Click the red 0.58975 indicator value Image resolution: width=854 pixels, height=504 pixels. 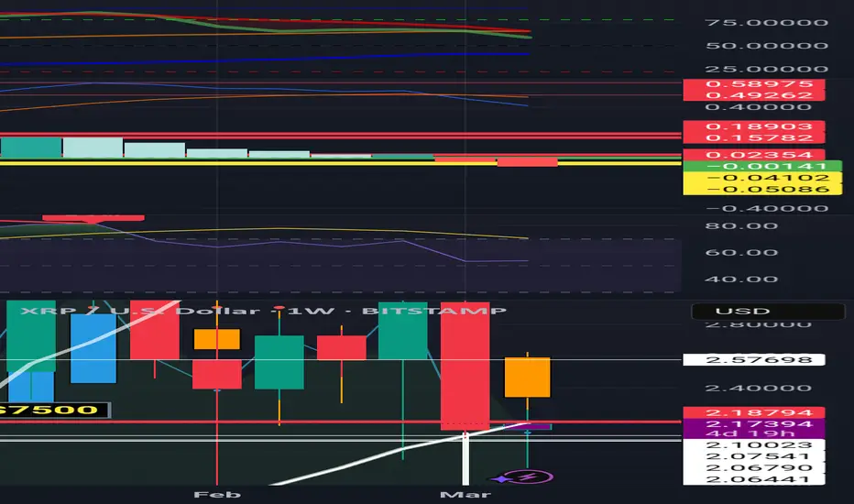point(754,84)
